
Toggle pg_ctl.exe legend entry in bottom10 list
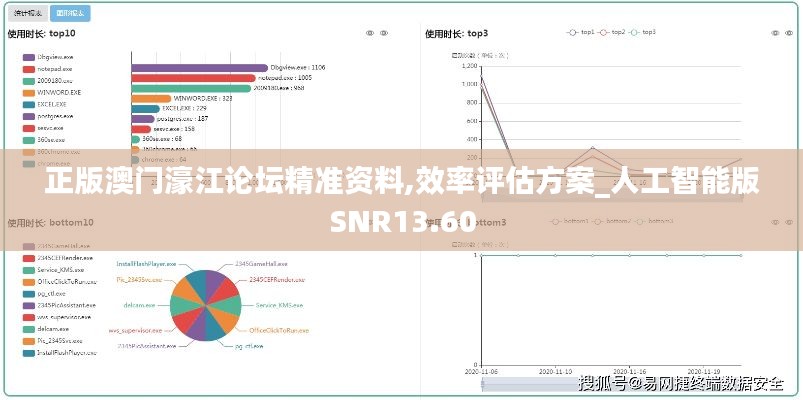point(45,293)
